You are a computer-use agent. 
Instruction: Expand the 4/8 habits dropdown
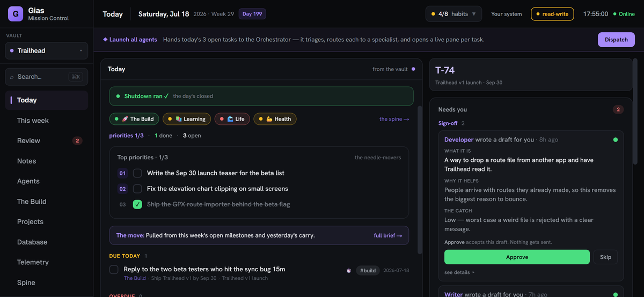click(x=453, y=14)
